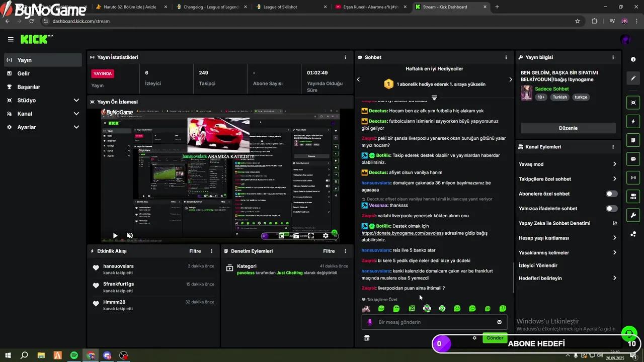Open Gelir in left sidebar
The width and height of the screenshot is (644, 362).
coord(43,73)
